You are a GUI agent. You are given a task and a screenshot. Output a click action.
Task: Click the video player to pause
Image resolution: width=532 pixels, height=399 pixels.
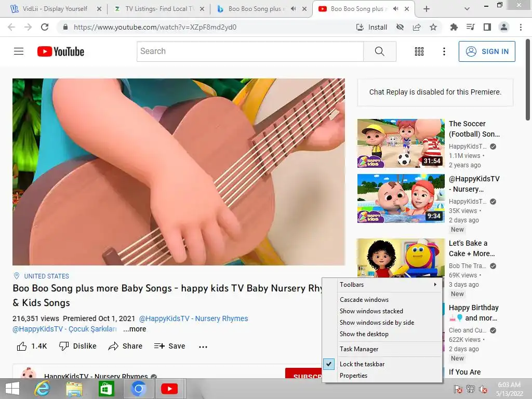(x=179, y=171)
